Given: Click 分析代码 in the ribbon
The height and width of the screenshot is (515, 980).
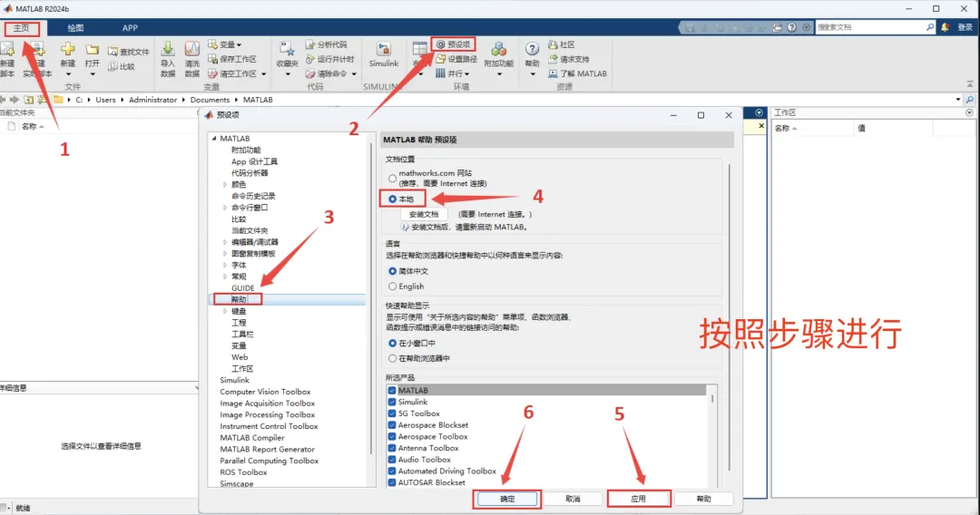Looking at the screenshot, I should coord(327,44).
